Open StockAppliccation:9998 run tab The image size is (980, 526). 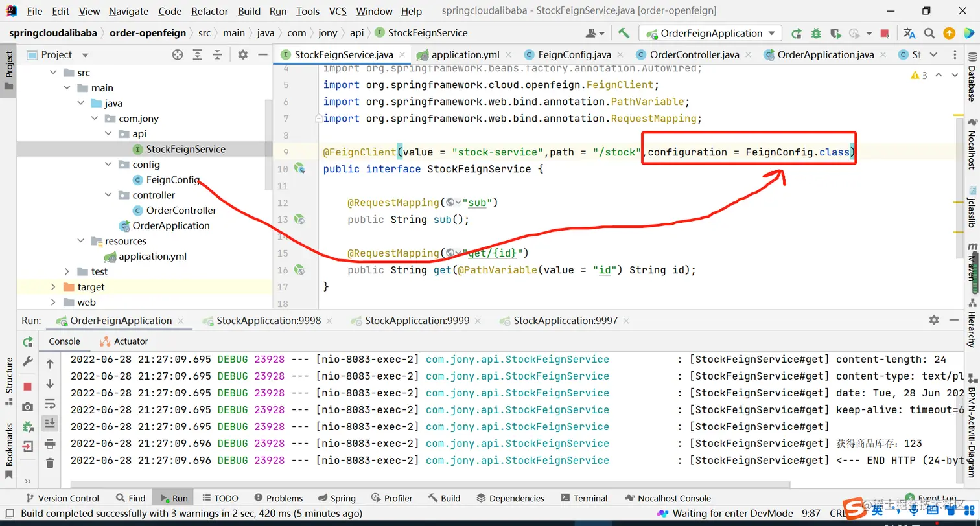[268, 320]
